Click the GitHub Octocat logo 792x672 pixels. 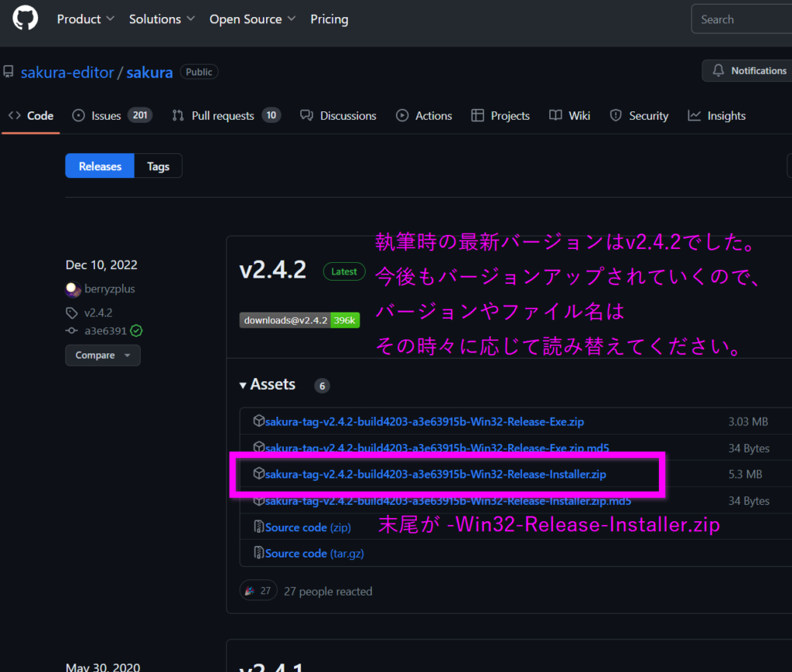point(25,19)
